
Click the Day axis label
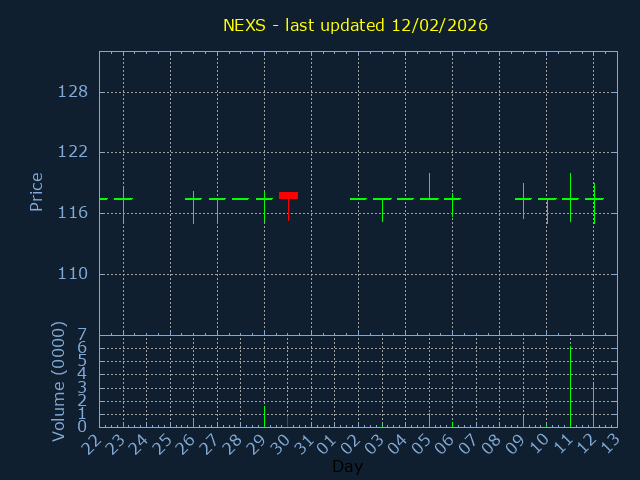pyautogui.click(x=347, y=467)
